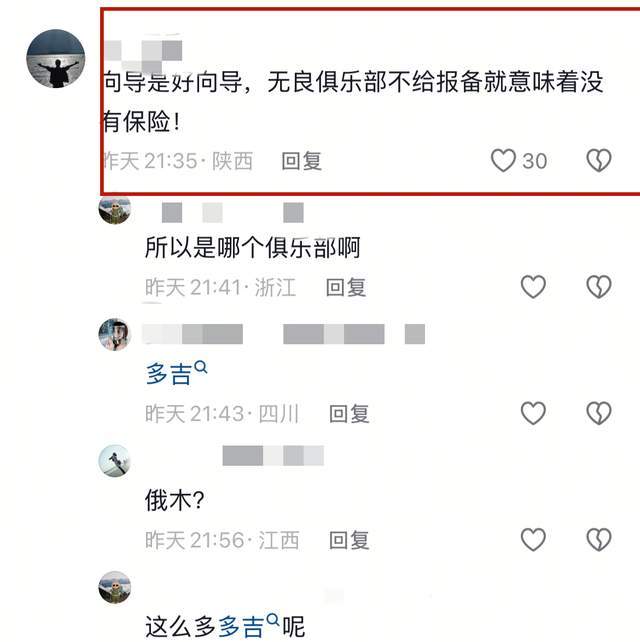640x642 pixels.
Task: Open avatar of Sichuan commenter
Action: [x=115, y=335]
